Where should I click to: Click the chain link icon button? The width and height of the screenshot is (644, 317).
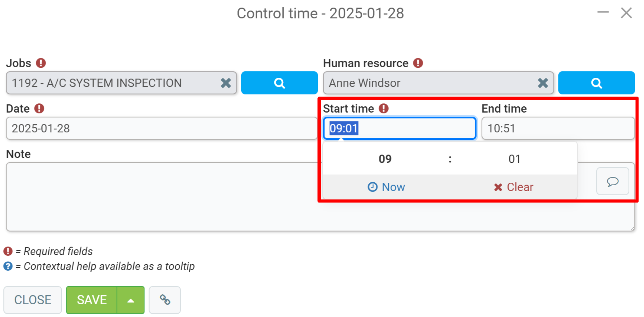tap(165, 300)
